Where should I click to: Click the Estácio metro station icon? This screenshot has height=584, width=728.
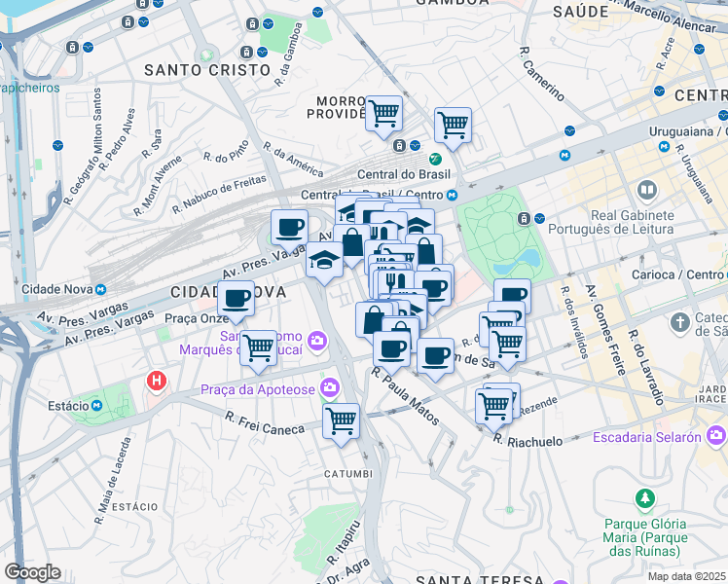pos(96,406)
